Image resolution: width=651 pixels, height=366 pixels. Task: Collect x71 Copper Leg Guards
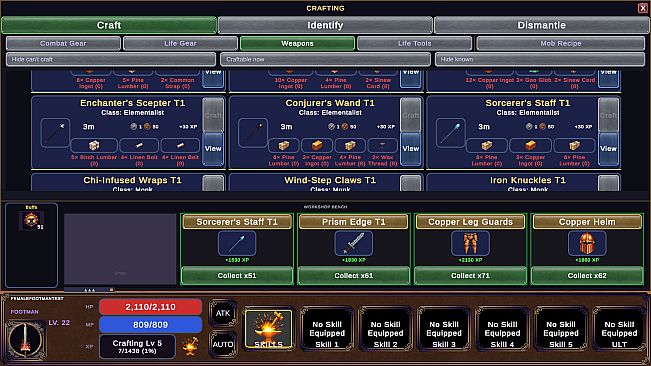(x=470, y=276)
